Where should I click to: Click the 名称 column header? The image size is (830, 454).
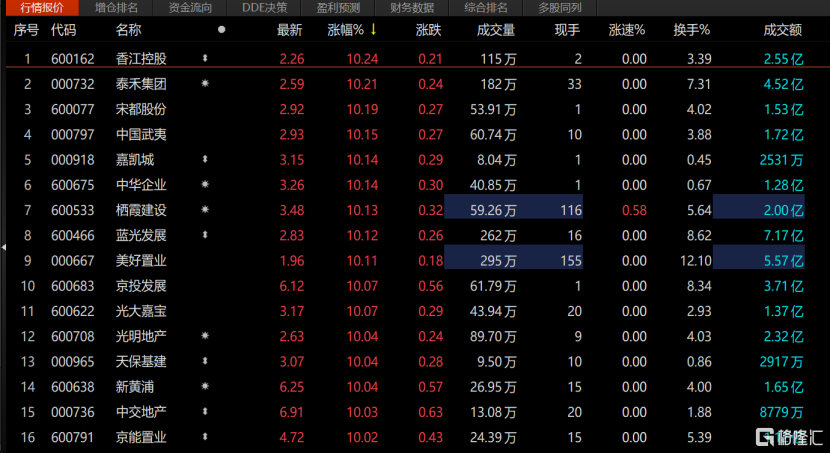coord(129,30)
